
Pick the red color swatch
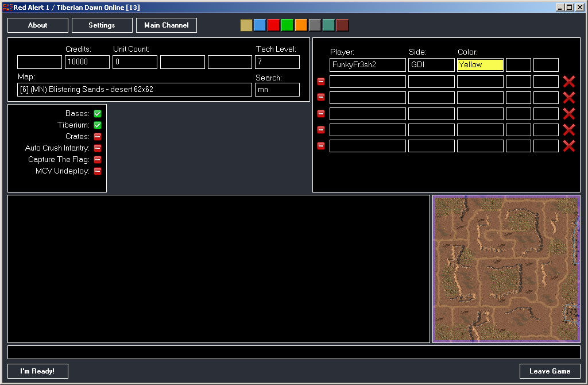(x=274, y=25)
